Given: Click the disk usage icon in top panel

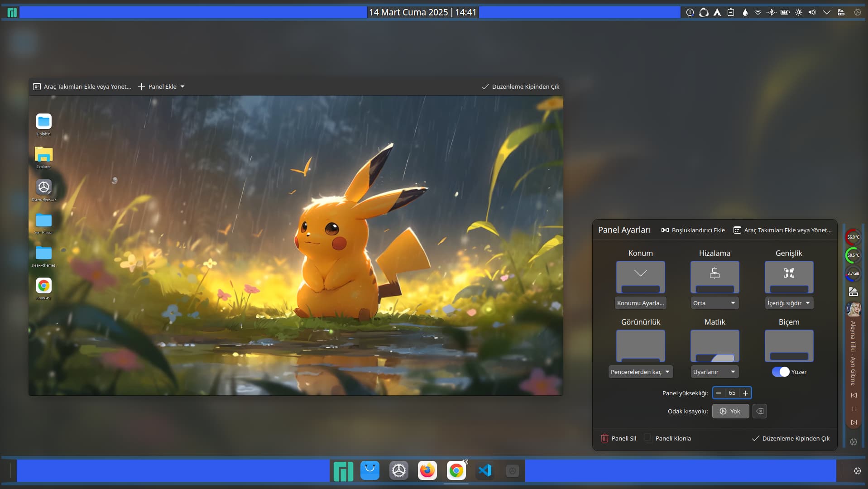Looking at the screenshot, I should coord(841,13).
